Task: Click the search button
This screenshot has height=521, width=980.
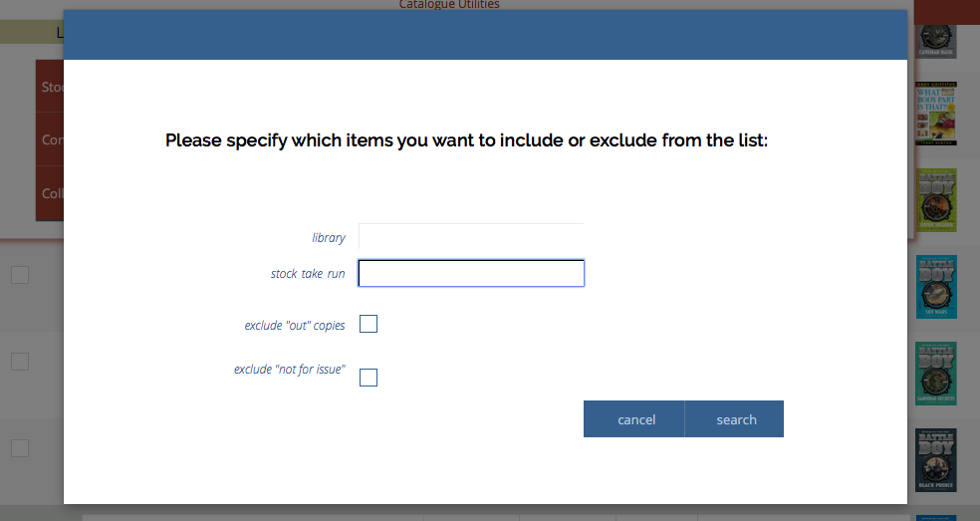Action: point(735,419)
